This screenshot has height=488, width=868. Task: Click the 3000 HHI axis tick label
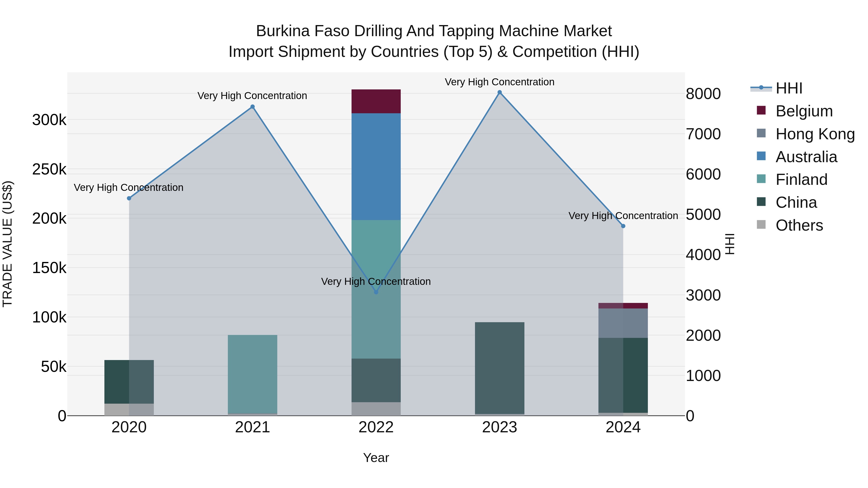click(x=703, y=295)
